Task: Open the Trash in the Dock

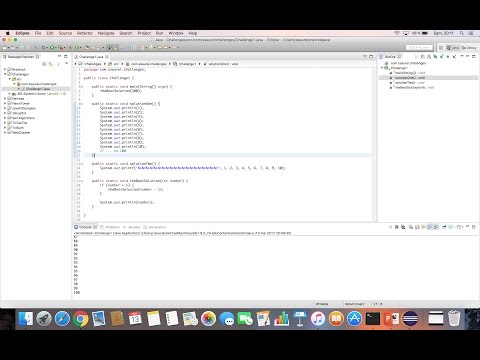Action: click(x=454, y=319)
